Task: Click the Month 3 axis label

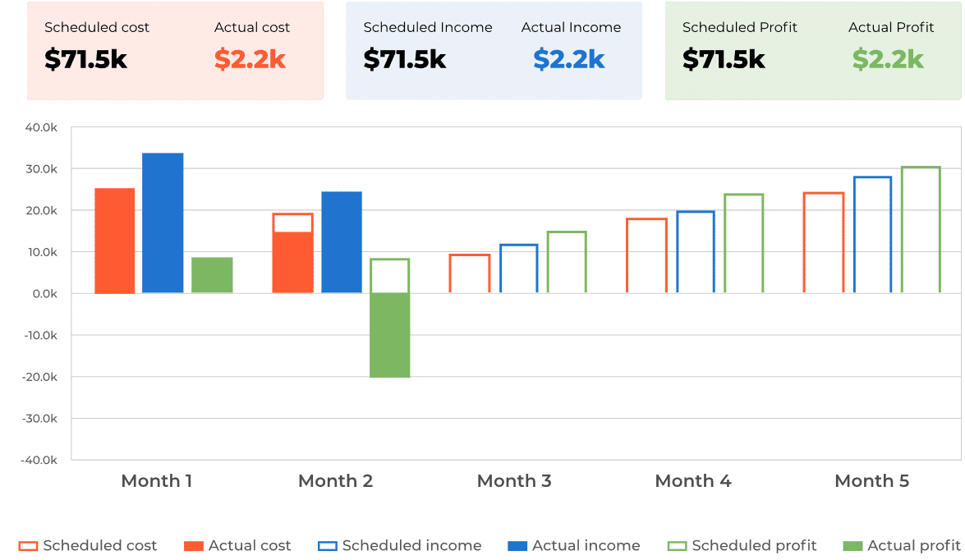Action: (x=514, y=481)
